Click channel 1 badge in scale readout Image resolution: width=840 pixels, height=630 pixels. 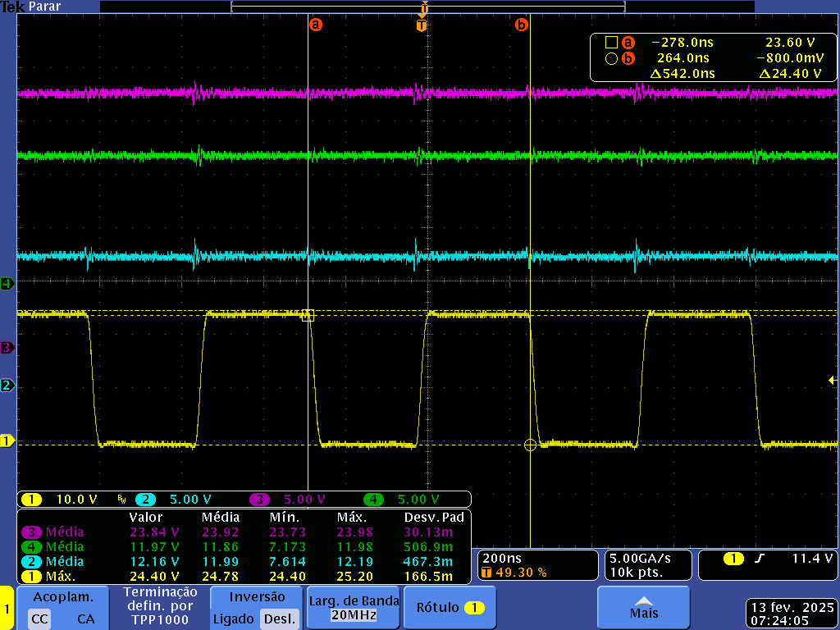[31, 500]
